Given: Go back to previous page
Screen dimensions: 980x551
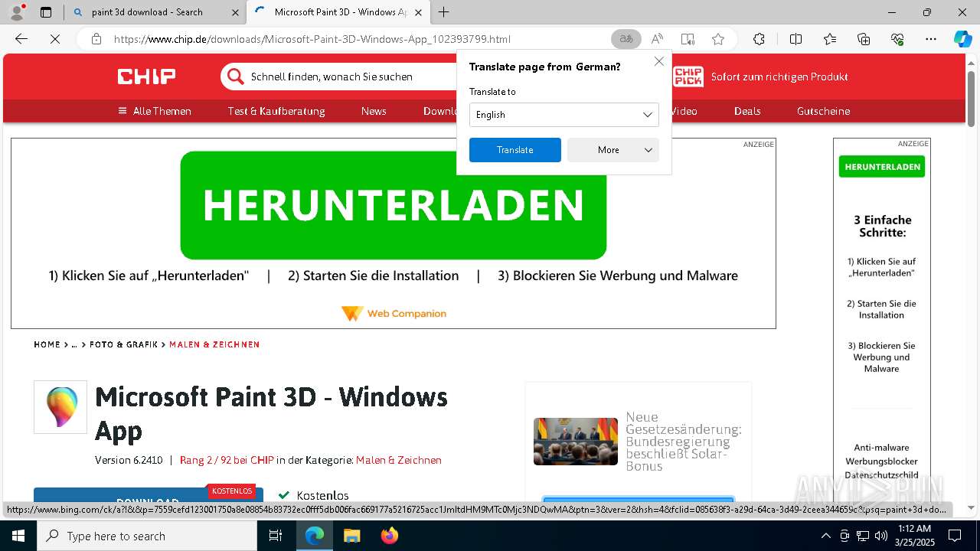Looking at the screenshot, I should pos(21,39).
